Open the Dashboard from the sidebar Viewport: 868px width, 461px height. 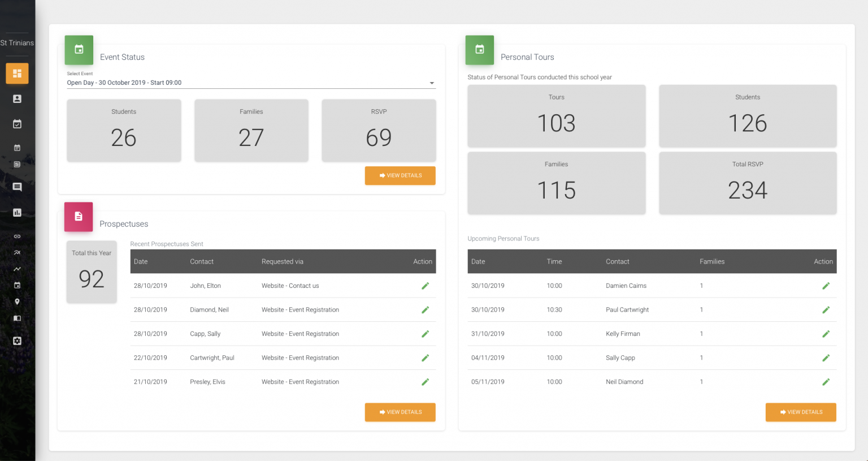17,74
